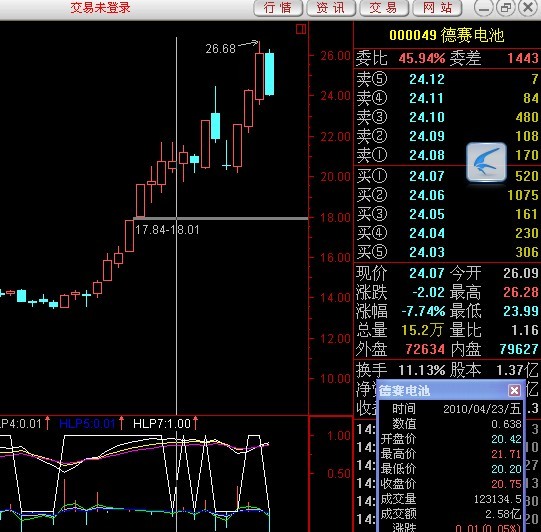541x532 pixels.
Task: Switch to the 交易 trading tab
Action: tap(384, 8)
